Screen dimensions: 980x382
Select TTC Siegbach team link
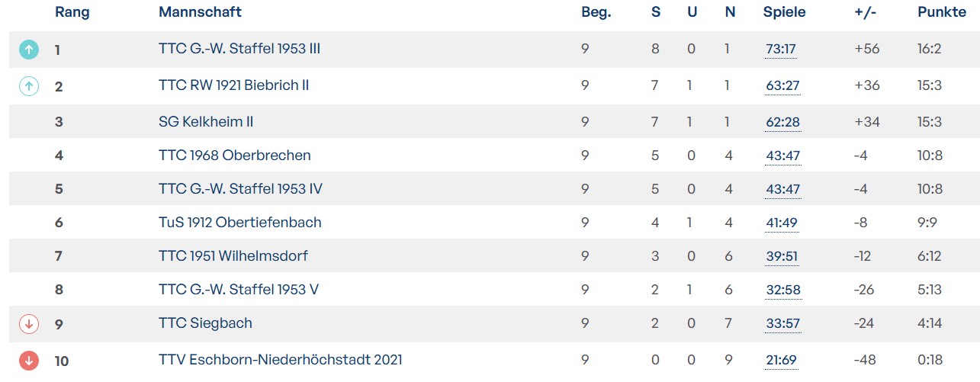click(205, 323)
